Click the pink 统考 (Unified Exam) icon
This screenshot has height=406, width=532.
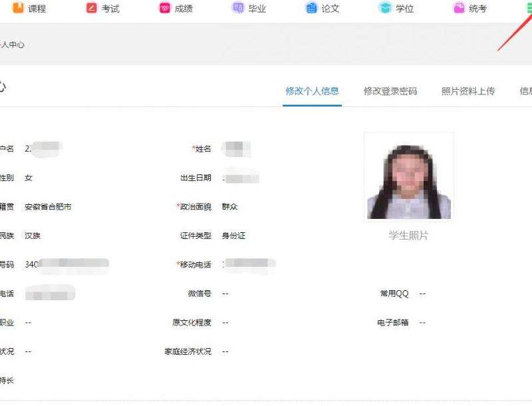click(459, 8)
